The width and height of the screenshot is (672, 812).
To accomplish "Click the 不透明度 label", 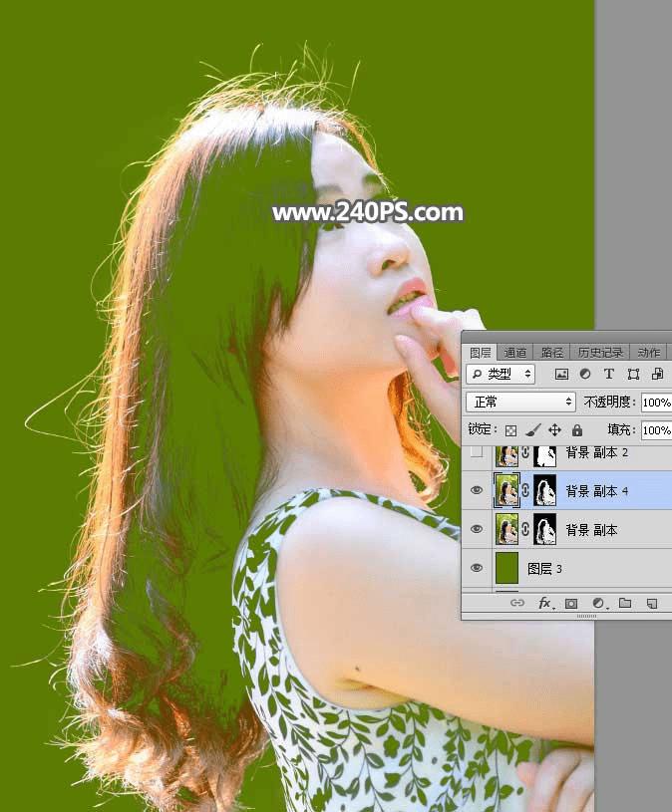I will coord(610,402).
